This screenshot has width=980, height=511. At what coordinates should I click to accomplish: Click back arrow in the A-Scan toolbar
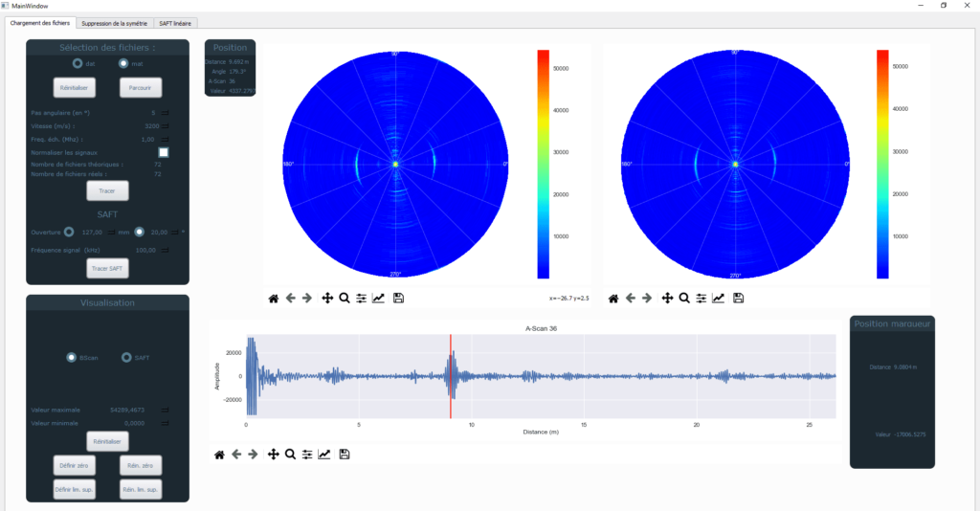coord(236,454)
